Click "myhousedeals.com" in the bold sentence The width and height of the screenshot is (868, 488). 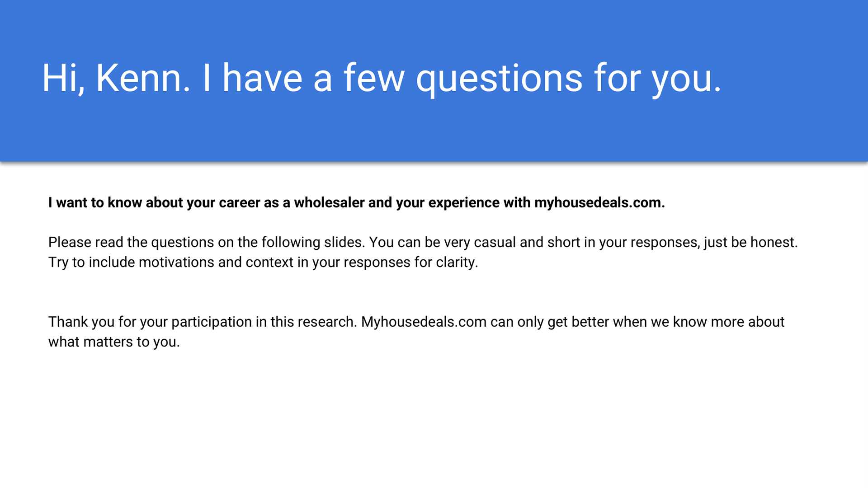[x=599, y=203]
